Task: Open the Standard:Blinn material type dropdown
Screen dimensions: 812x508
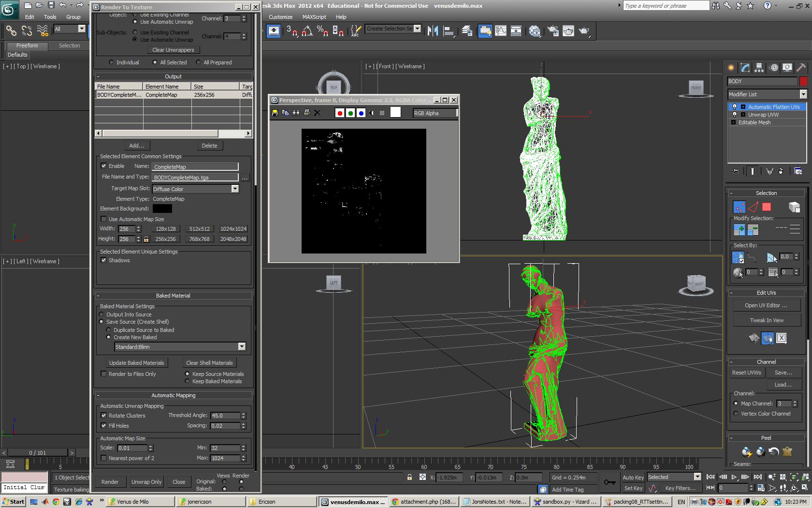Action: pos(242,346)
